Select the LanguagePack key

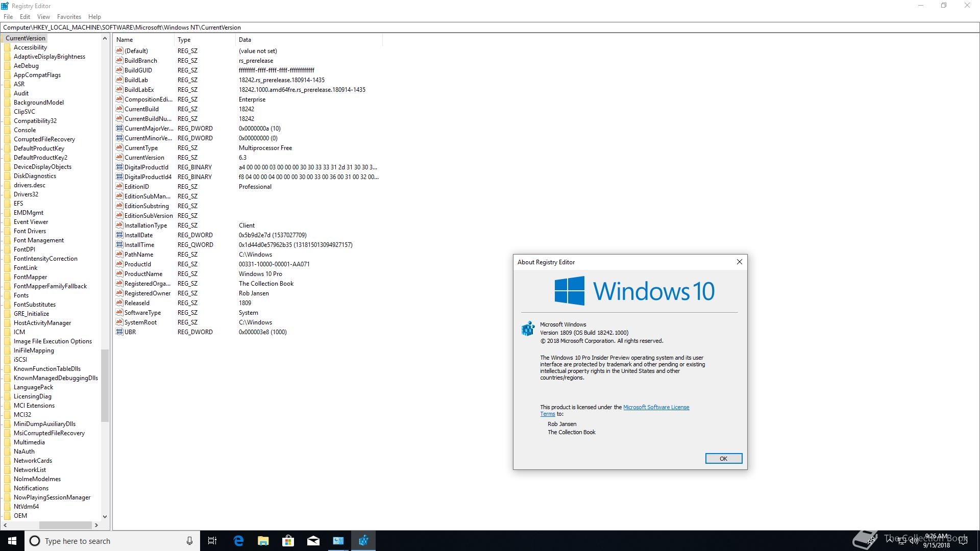click(33, 387)
